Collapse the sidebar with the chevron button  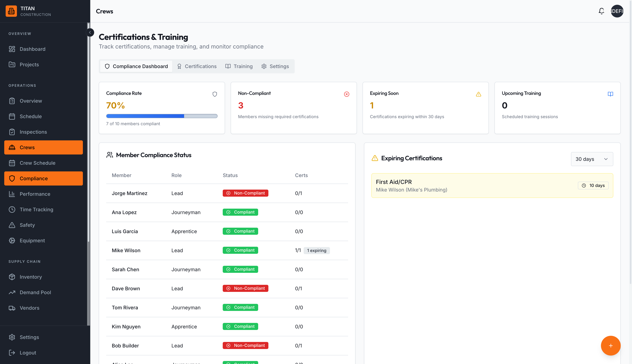tap(90, 32)
